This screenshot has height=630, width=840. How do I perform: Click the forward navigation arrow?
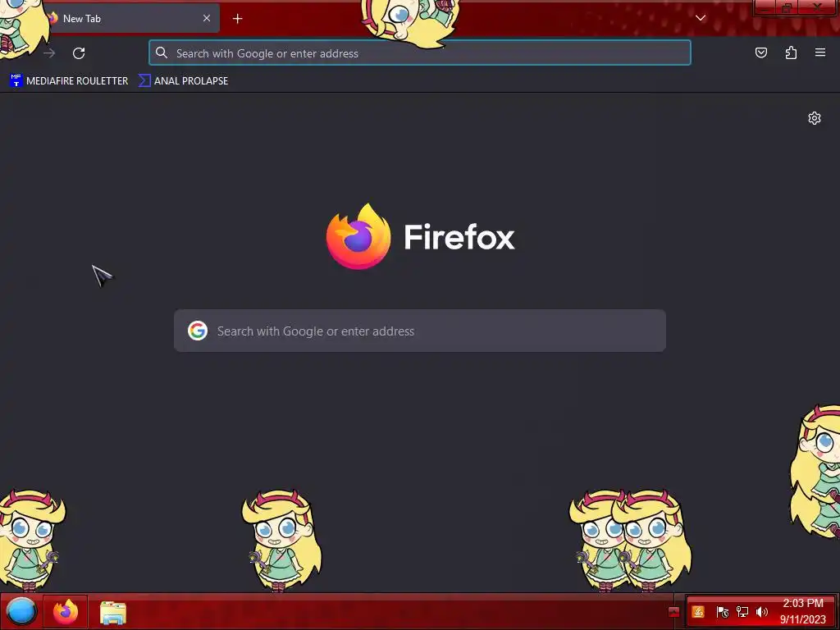[x=49, y=53]
